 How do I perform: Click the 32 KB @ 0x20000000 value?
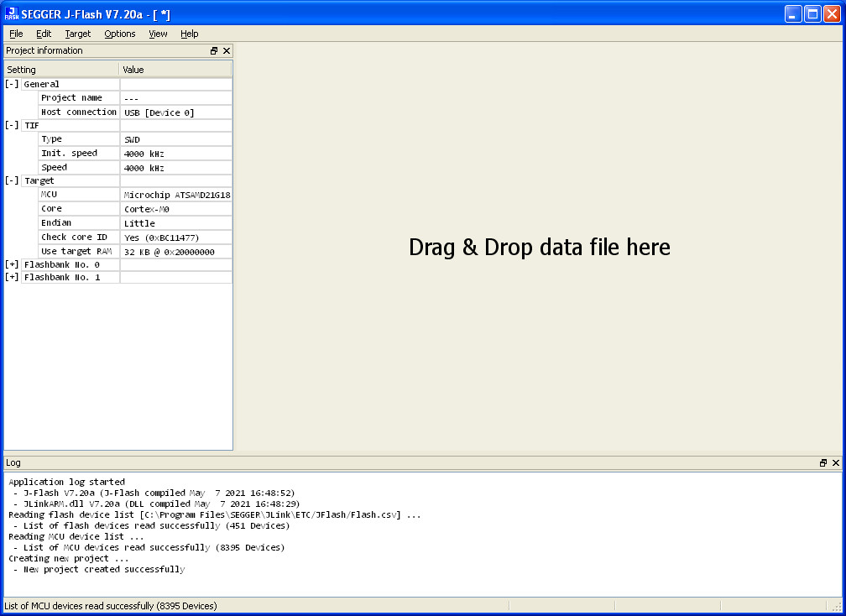pyautogui.click(x=176, y=252)
